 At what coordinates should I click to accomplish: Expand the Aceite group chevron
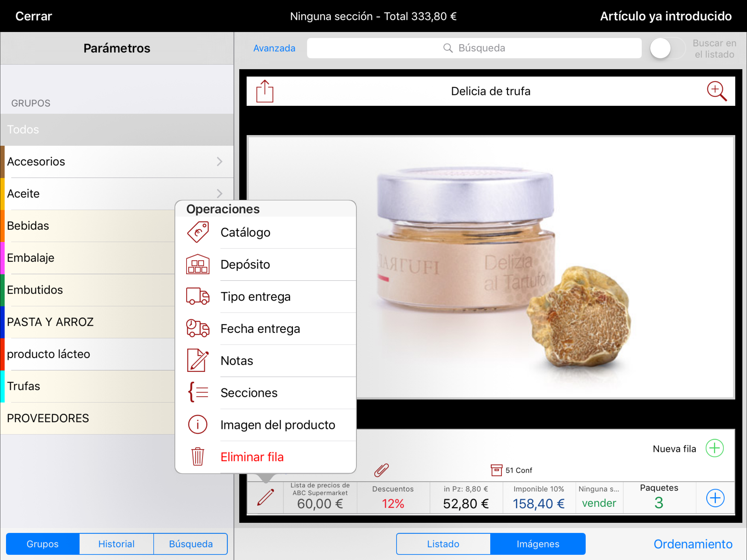(x=220, y=194)
